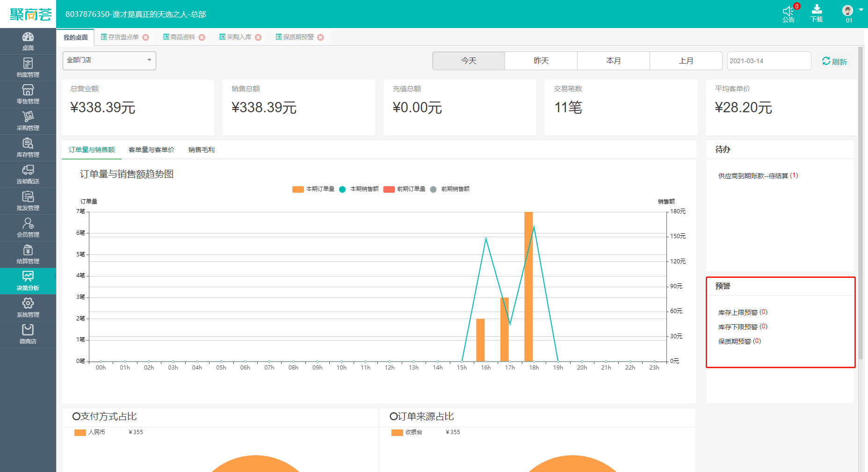Click the 下载 download icon
This screenshot has height=472, width=868.
tap(817, 14)
